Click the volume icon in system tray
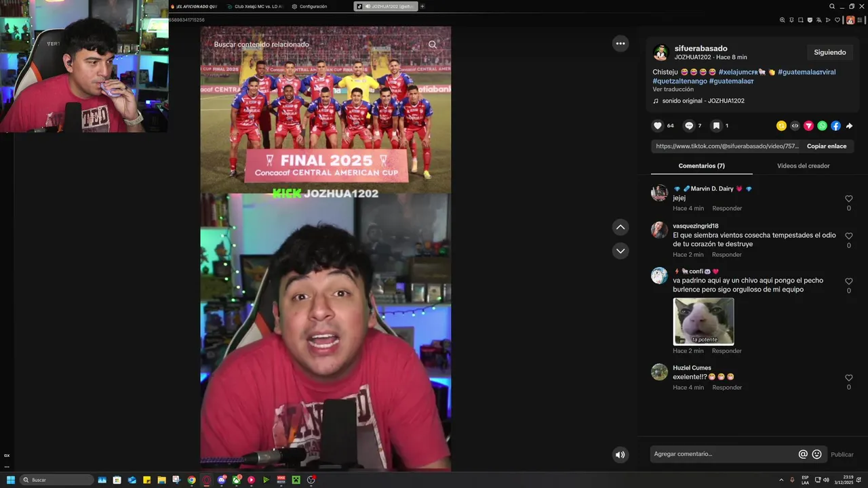The width and height of the screenshot is (868, 488). 826,480
